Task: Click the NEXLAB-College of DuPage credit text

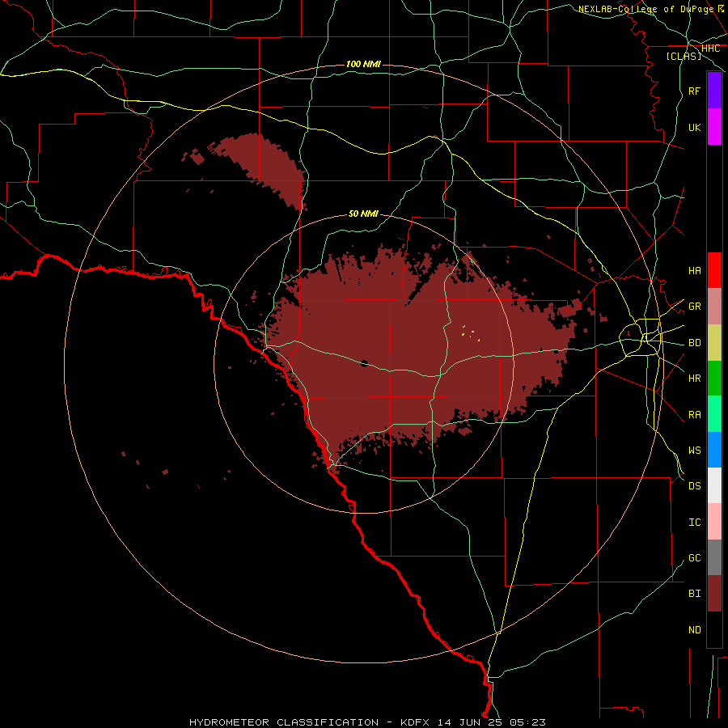Action: coord(645,9)
